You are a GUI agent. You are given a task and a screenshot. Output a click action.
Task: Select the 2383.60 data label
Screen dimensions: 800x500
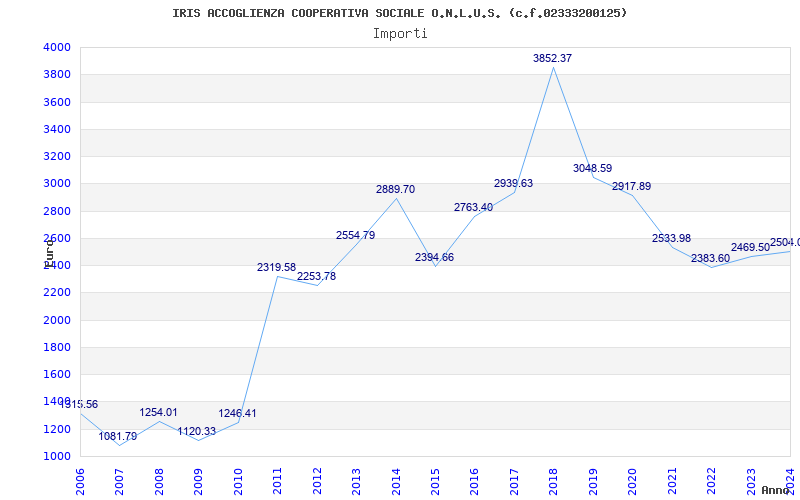tap(711, 259)
